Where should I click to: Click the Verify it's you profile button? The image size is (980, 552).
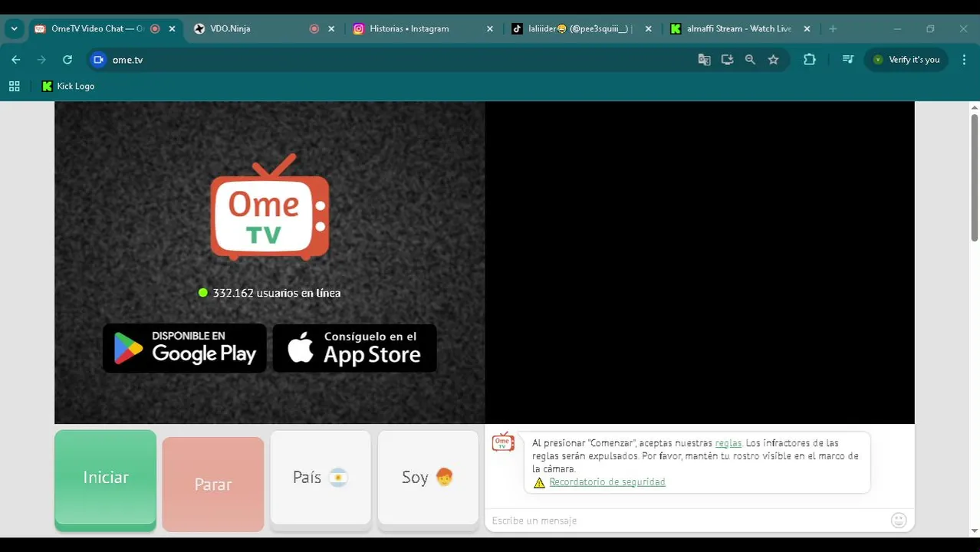pos(907,60)
